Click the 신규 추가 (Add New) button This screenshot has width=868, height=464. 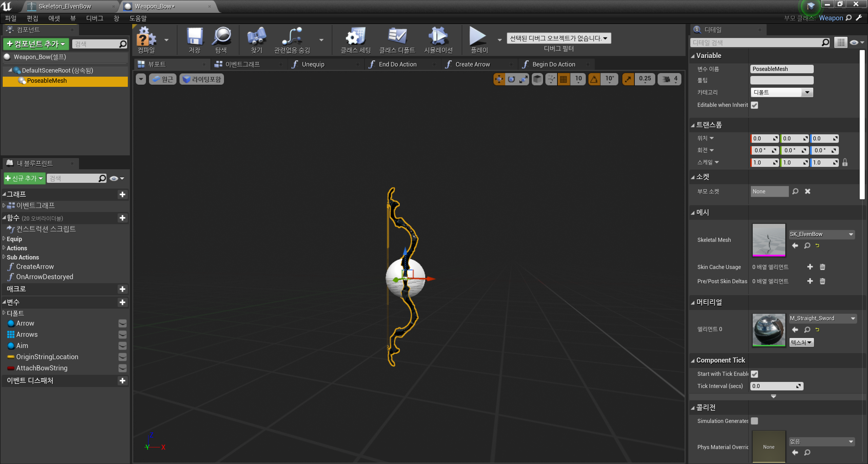24,178
